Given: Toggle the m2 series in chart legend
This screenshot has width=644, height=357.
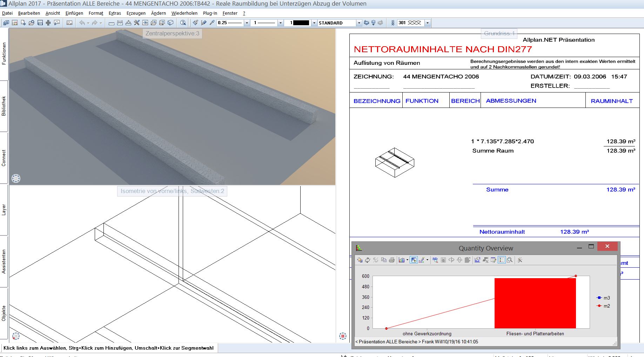Looking at the screenshot, I should point(603,306).
